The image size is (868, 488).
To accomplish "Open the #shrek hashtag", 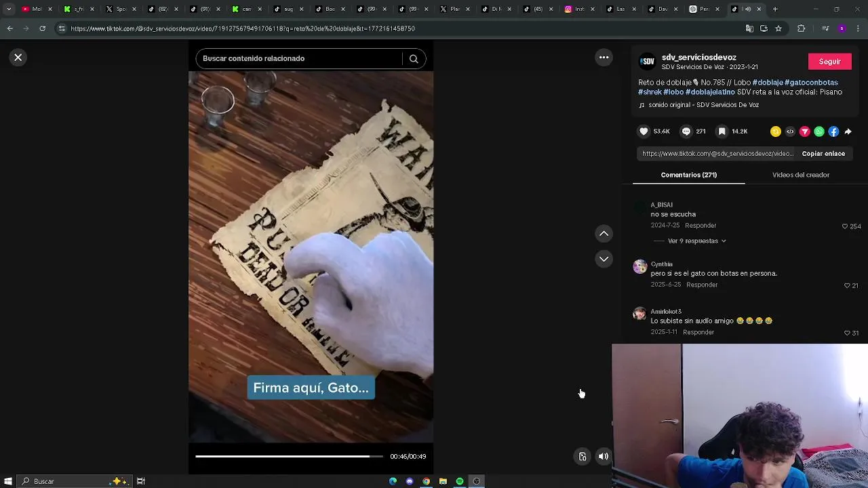I will click(650, 92).
